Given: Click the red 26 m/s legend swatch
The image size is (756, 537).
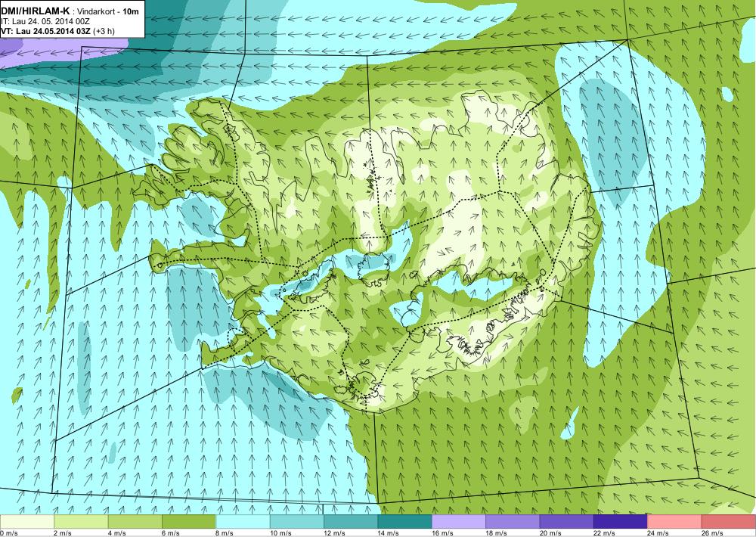Looking at the screenshot, I should [729, 522].
